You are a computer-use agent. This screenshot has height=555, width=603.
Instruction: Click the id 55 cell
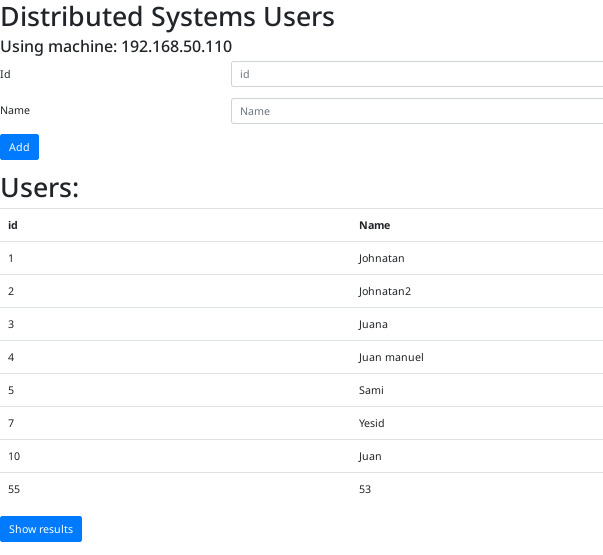14,489
